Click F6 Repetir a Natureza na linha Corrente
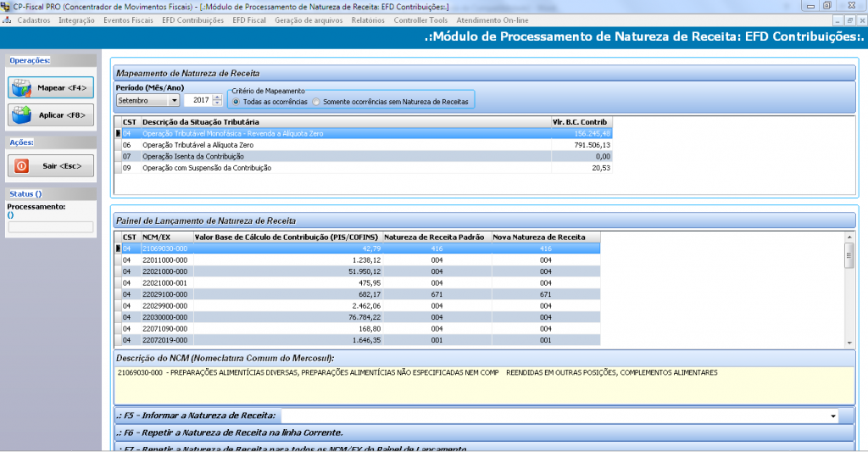This screenshot has height=452, width=868. click(x=484, y=432)
